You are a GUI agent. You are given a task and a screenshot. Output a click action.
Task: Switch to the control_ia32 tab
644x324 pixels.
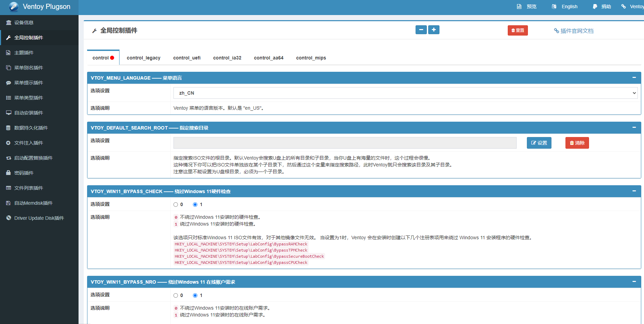click(227, 58)
